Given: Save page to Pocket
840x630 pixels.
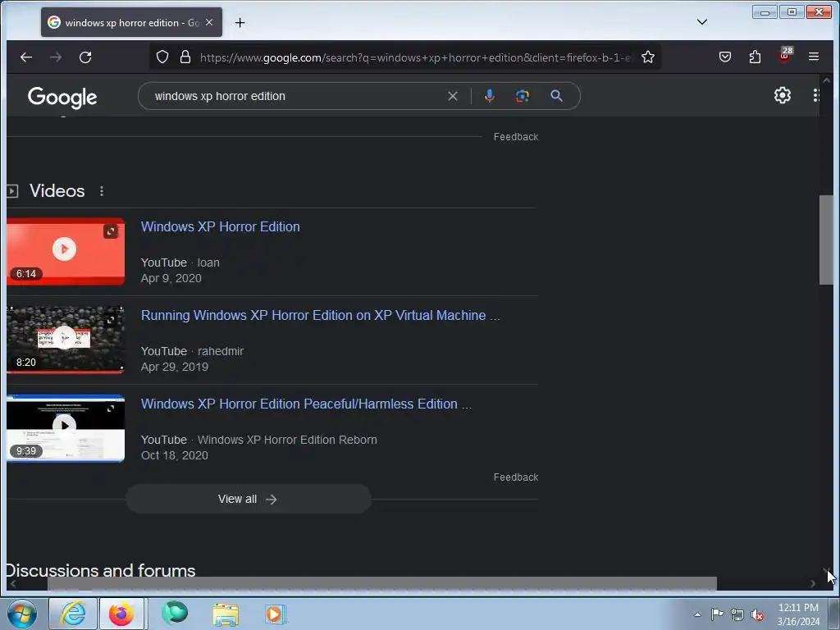Looking at the screenshot, I should pyautogui.click(x=725, y=57).
